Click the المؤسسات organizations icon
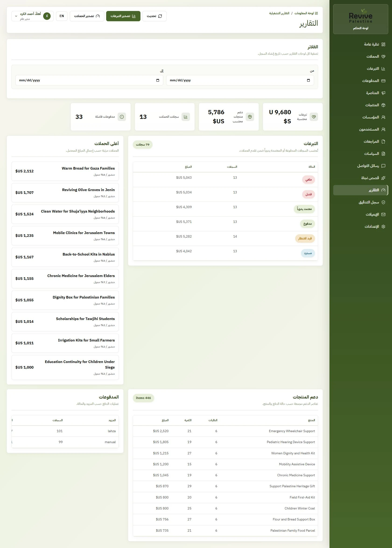Viewport: 392px width, 548px height. pyautogui.click(x=383, y=117)
